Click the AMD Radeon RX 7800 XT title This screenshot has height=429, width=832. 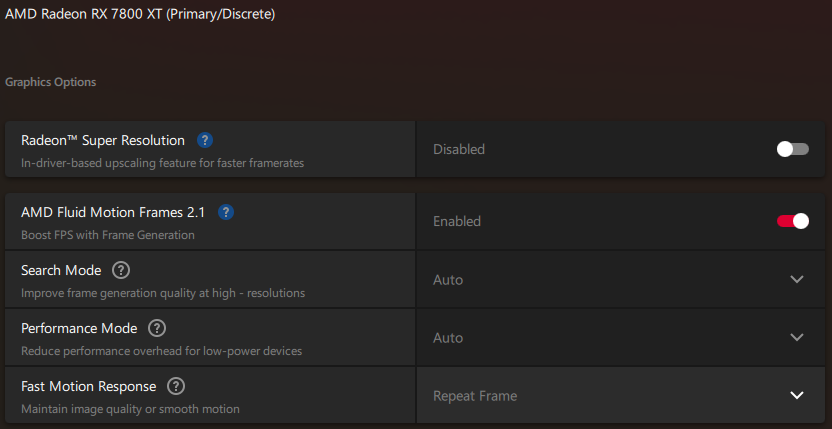point(140,14)
